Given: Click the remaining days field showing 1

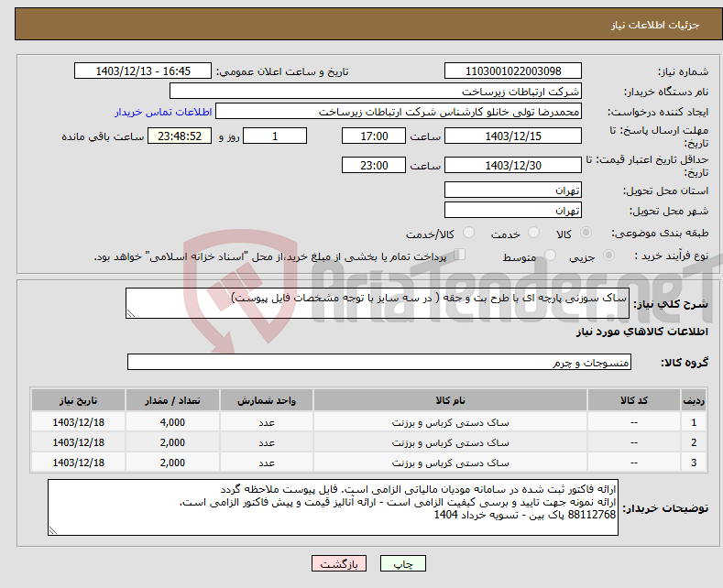Looking at the screenshot, I should coord(275,136).
